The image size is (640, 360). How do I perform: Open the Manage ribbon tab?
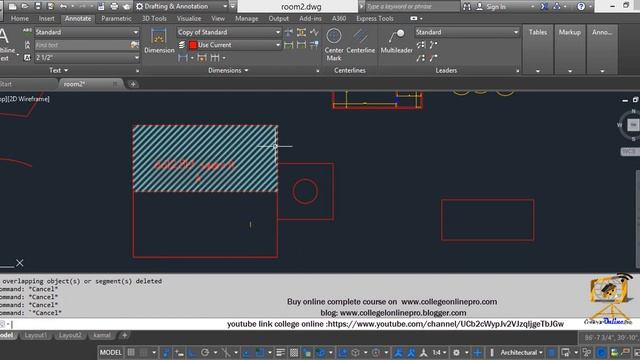coord(247,18)
